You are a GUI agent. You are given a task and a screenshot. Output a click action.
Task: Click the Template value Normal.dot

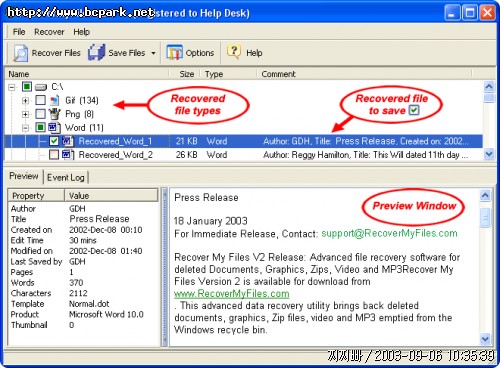[x=89, y=304]
